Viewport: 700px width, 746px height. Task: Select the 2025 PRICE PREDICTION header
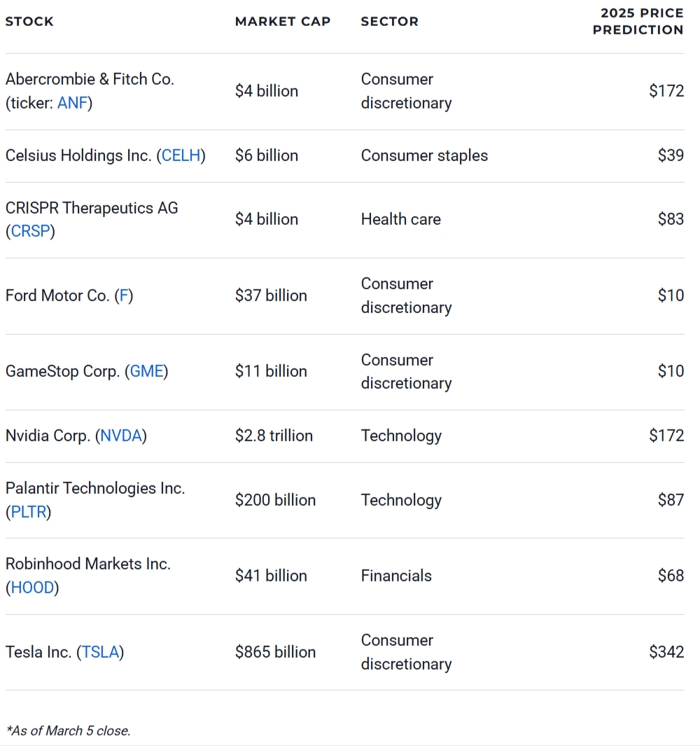(x=638, y=22)
